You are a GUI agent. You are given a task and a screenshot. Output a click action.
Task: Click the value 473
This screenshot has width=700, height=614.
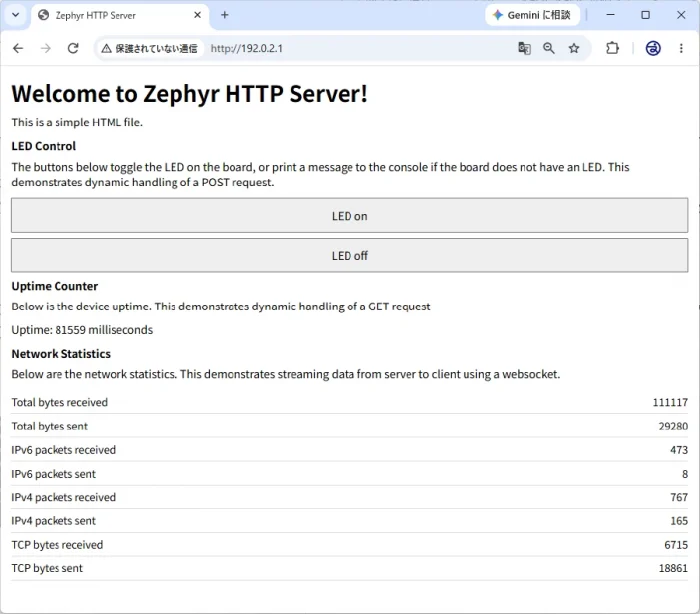point(679,450)
